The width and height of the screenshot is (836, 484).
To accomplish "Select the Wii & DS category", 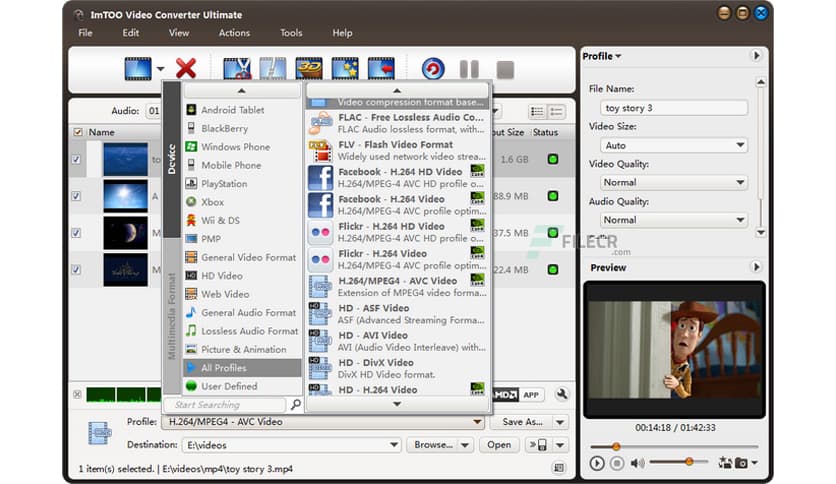I will [x=243, y=220].
